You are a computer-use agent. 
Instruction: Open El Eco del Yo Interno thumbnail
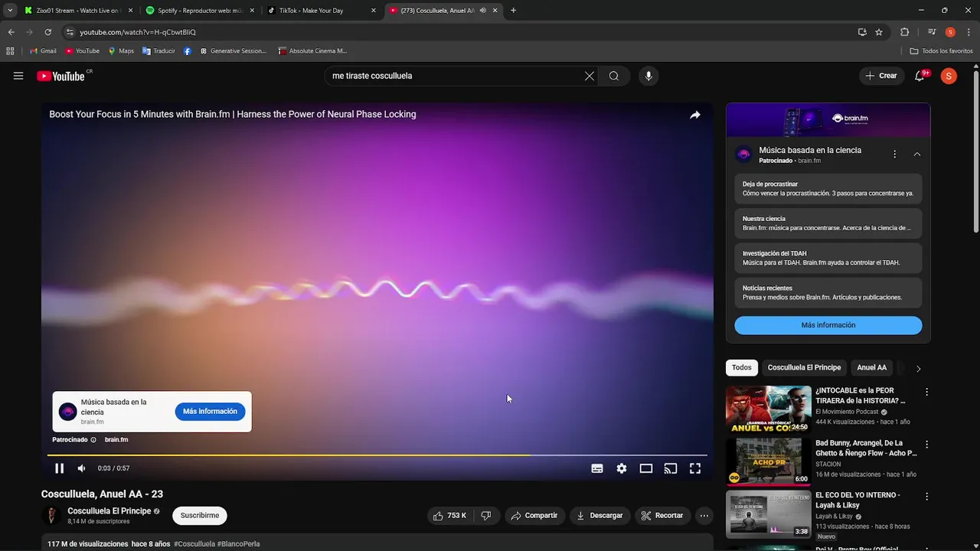768,514
